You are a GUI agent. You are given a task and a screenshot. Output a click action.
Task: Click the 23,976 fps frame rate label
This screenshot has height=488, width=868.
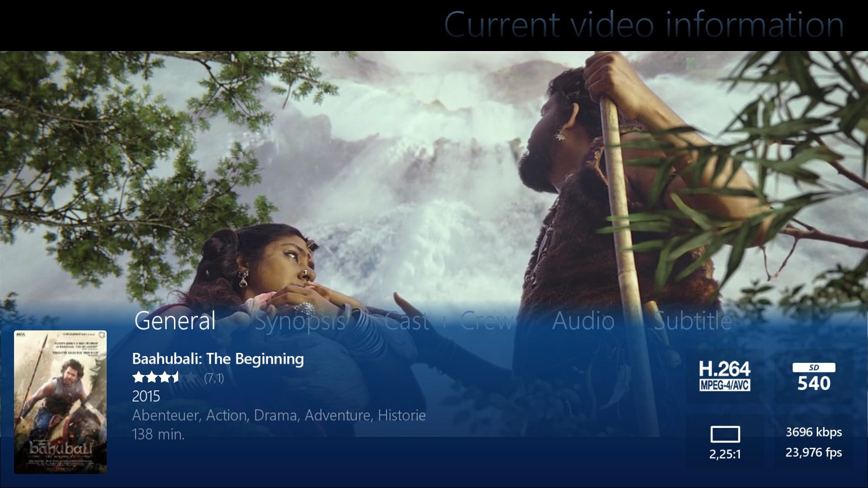[814, 452]
